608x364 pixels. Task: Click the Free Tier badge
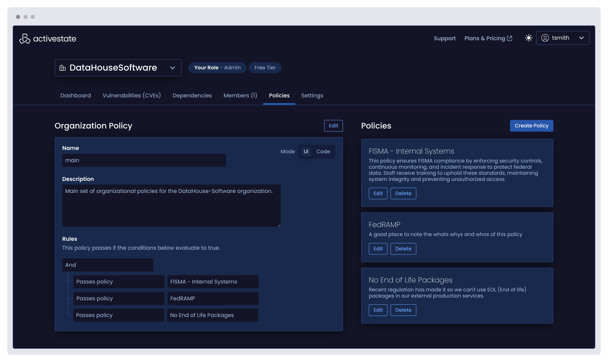click(265, 68)
